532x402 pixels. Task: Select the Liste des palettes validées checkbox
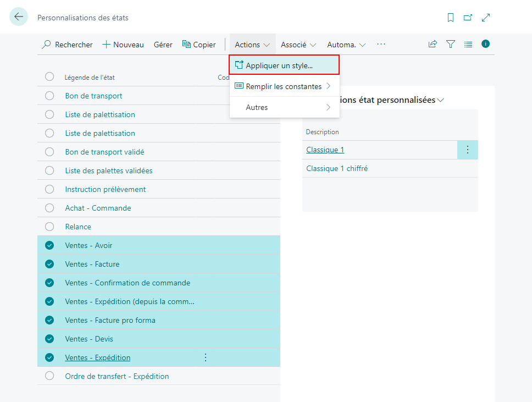(x=49, y=170)
